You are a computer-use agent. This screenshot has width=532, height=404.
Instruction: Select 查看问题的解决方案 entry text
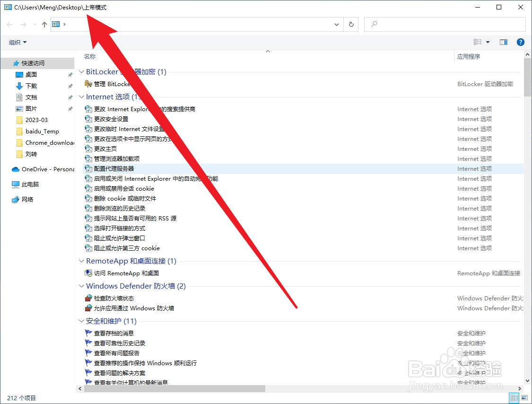120,373
